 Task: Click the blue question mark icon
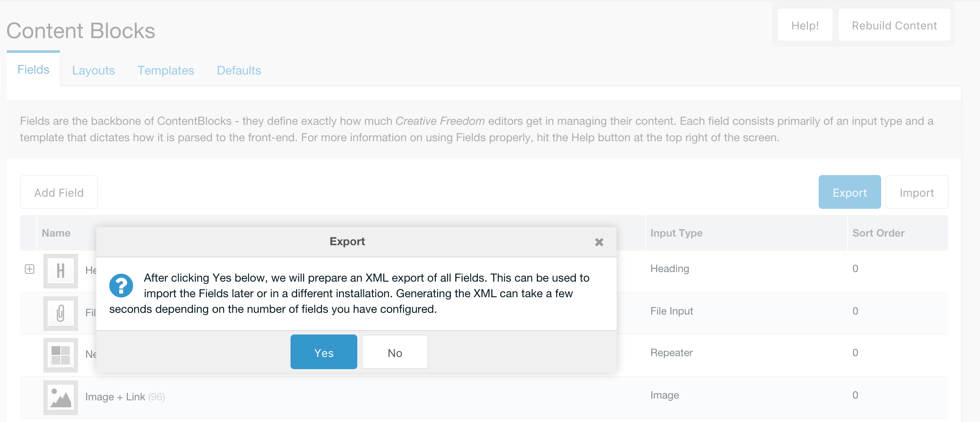[121, 286]
